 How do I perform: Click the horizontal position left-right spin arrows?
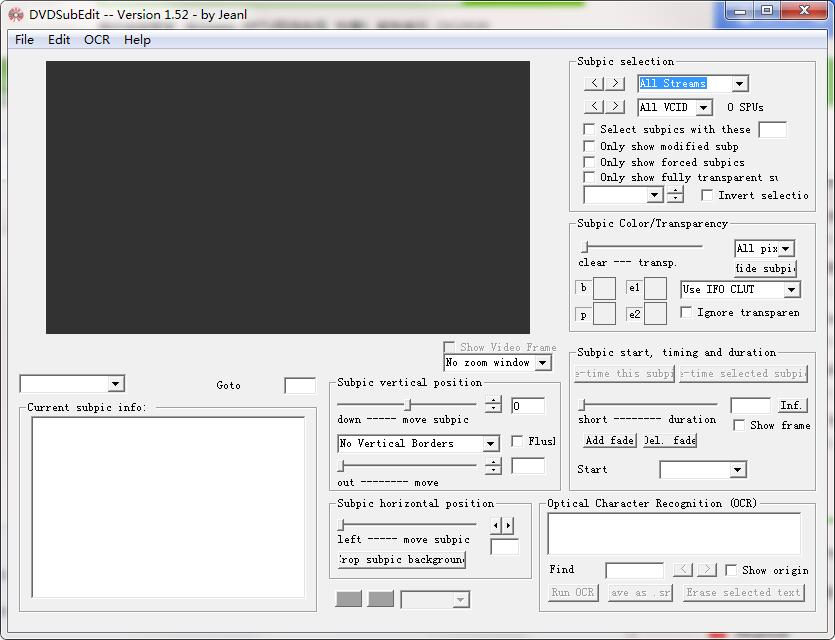502,526
